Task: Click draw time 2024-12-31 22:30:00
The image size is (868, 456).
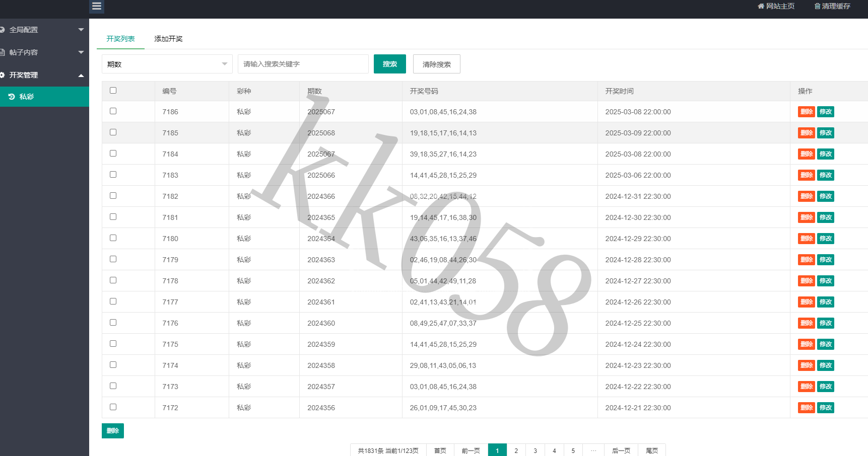Action: tap(638, 196)
